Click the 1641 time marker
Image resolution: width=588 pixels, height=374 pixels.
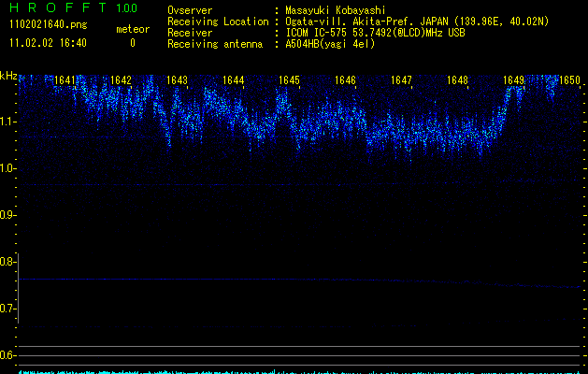point(65,80)
